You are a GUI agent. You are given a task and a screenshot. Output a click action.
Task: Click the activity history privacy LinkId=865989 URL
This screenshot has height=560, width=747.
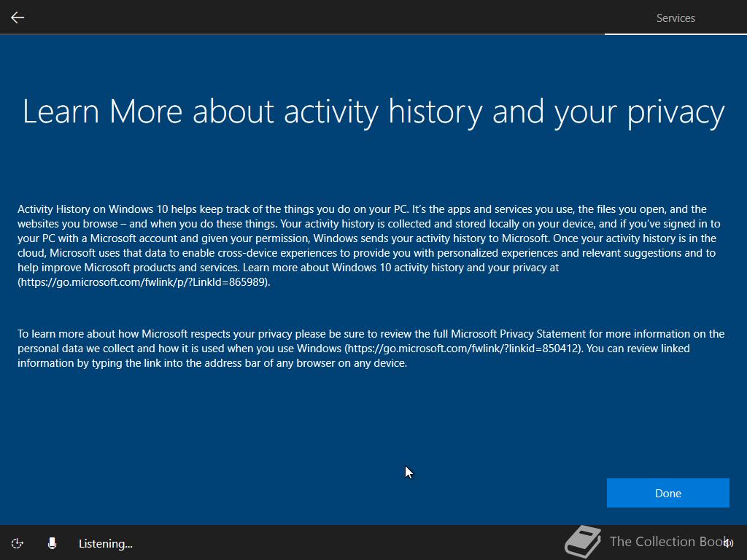click(144, 282)
